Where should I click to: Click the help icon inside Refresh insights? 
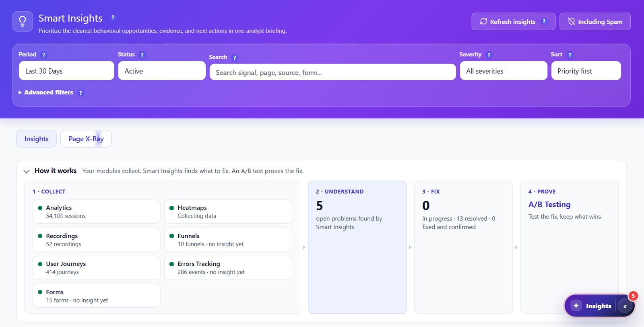click(544, 22)
